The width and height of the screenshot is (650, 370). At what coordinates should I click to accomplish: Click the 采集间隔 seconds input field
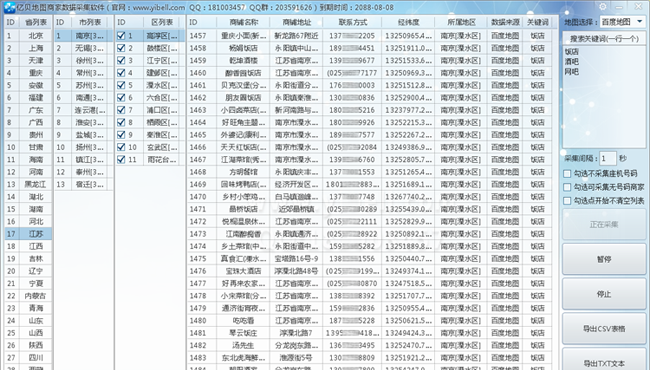pos(608,159)
